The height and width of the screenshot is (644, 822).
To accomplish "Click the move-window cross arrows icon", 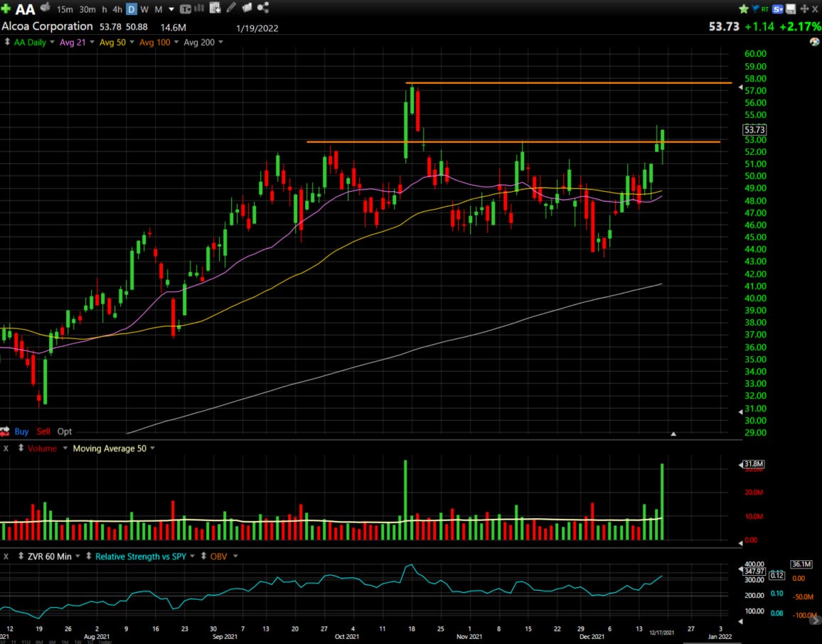I will (x=804, y=9).
